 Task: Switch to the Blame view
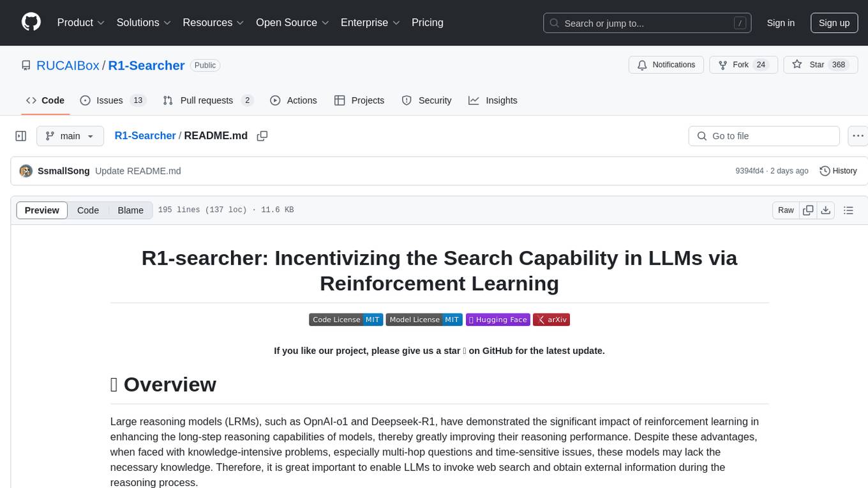pos(130,210)
